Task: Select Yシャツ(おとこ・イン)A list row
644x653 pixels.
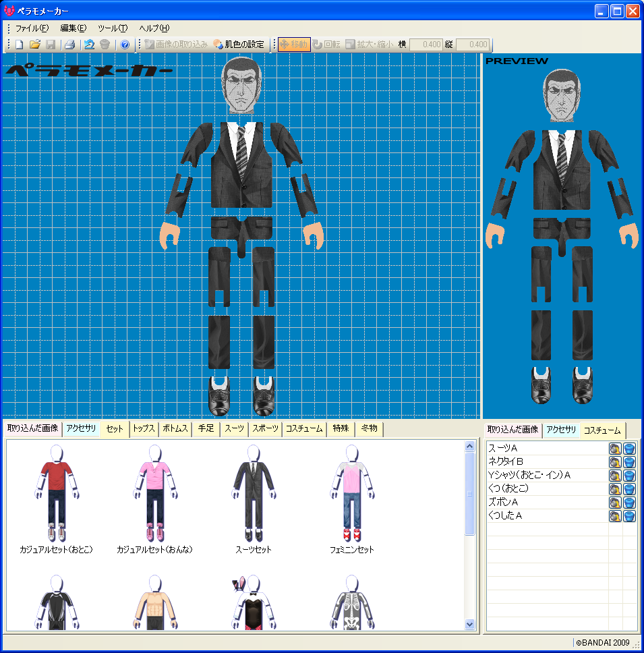Action: (x=548, y=475)
